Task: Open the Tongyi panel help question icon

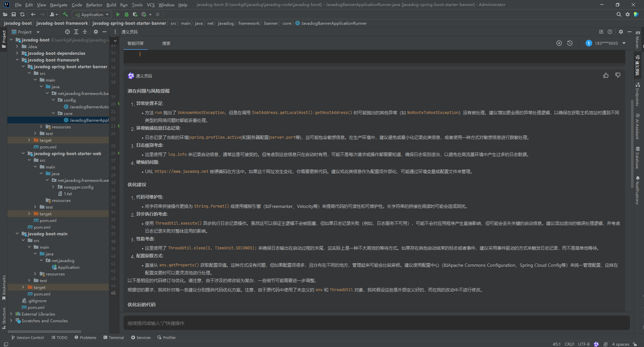Action: (610, 32)
